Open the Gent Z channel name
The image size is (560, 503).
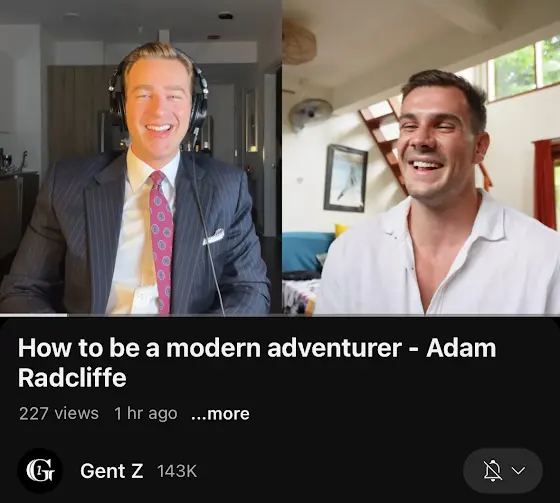(x=112, y=471)
